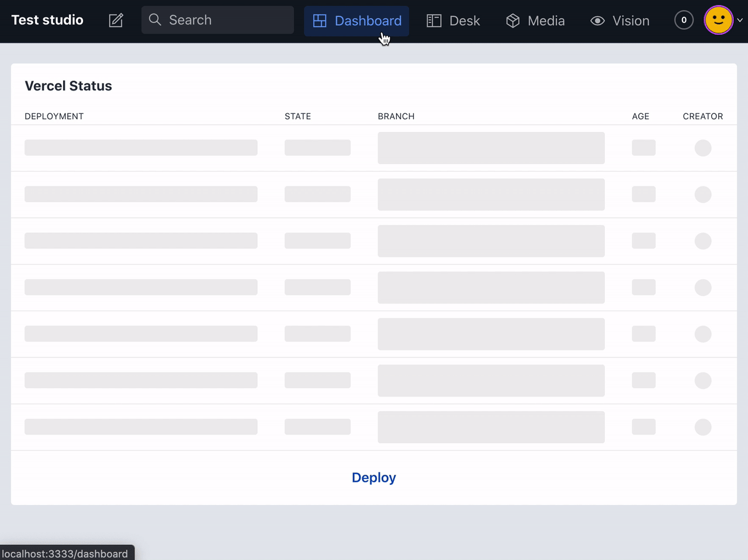Image resolution: width=748 pixels, height=560 pixels.
Task: Switch to the Desk tab
Action: (453, 20)
